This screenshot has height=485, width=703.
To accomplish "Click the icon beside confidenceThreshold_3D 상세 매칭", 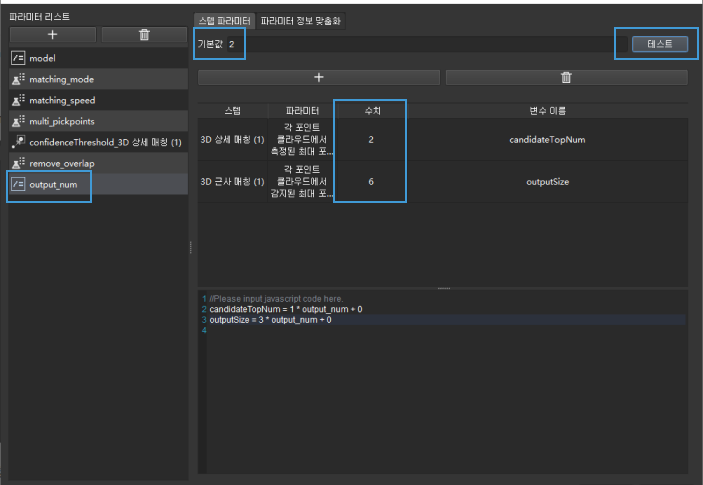I will pos(17,142).
